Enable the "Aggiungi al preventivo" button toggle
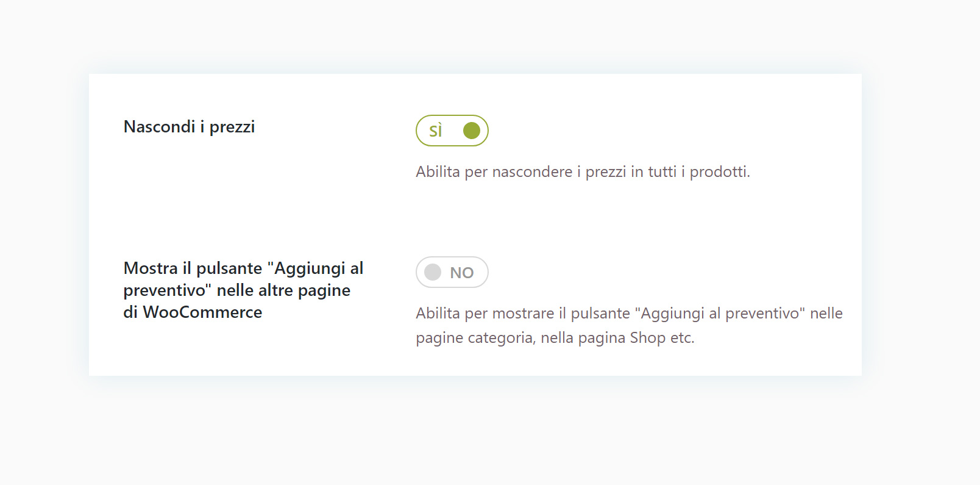This screenshot has height=485, width=980. [x=452, y=272]
